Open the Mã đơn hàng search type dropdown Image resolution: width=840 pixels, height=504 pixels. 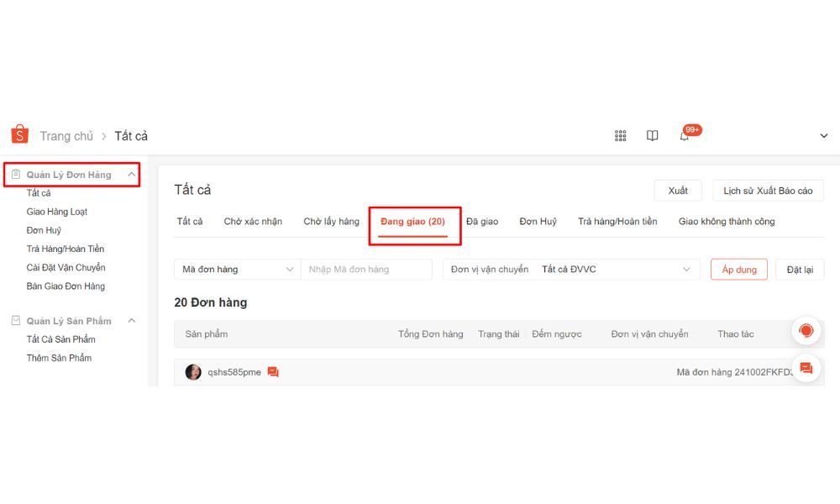(238, 270)
